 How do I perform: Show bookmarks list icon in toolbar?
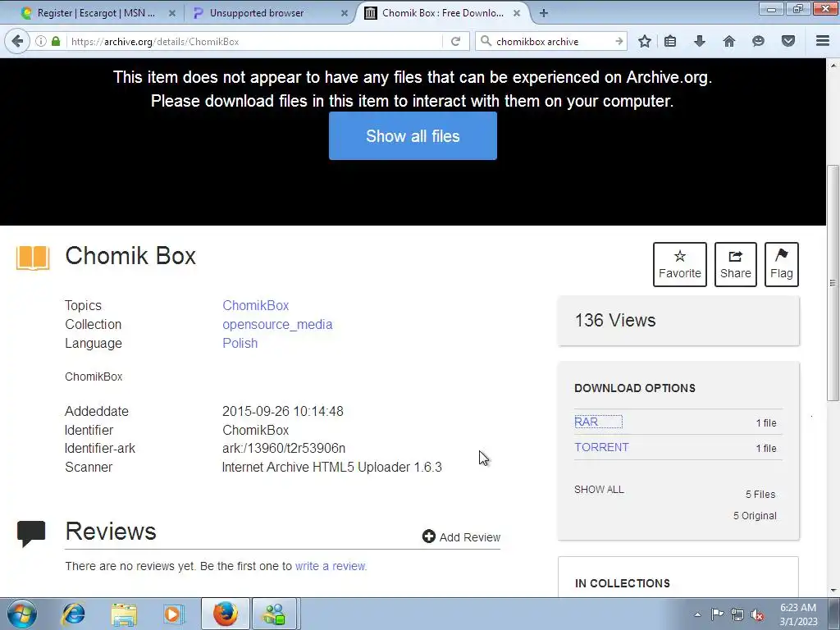[670, 41]
